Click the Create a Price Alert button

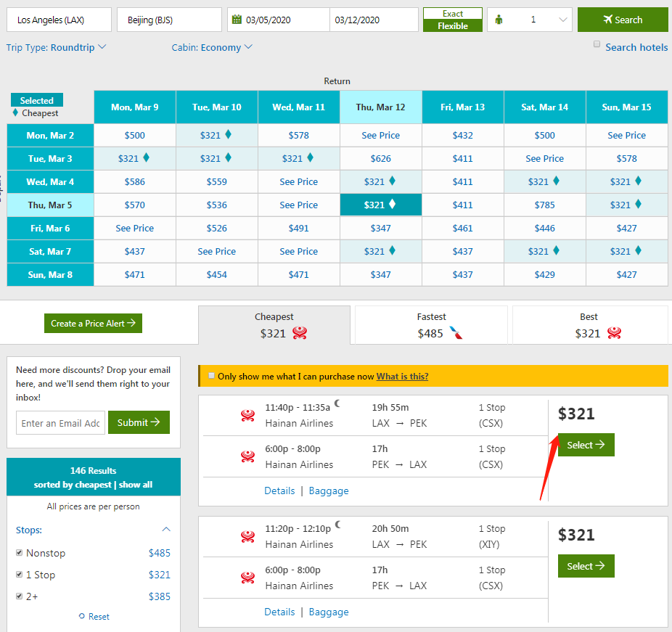93,323
